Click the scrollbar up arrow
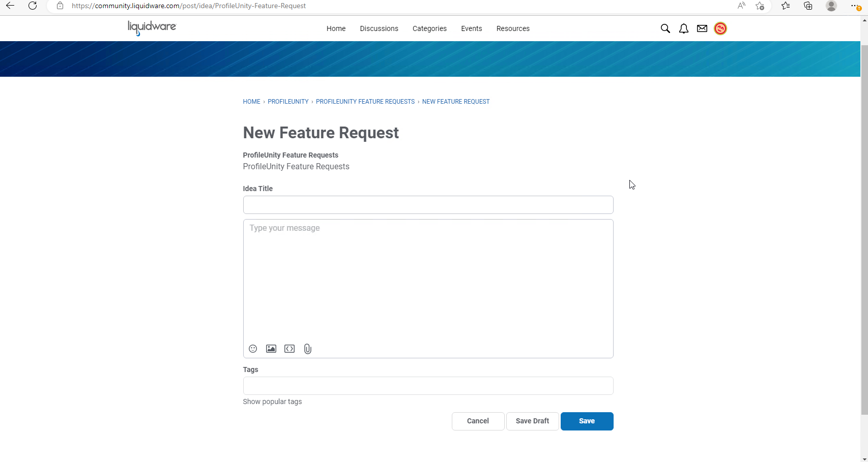The height and width of the screenshot is (462, 868). [864, 20]
